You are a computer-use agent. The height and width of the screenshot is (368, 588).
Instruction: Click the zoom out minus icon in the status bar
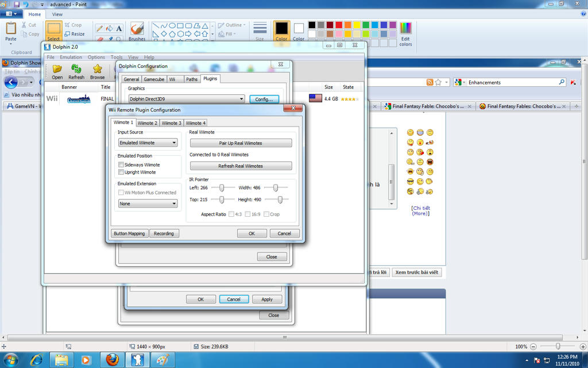pyautogui.click(x=533, y=347)
